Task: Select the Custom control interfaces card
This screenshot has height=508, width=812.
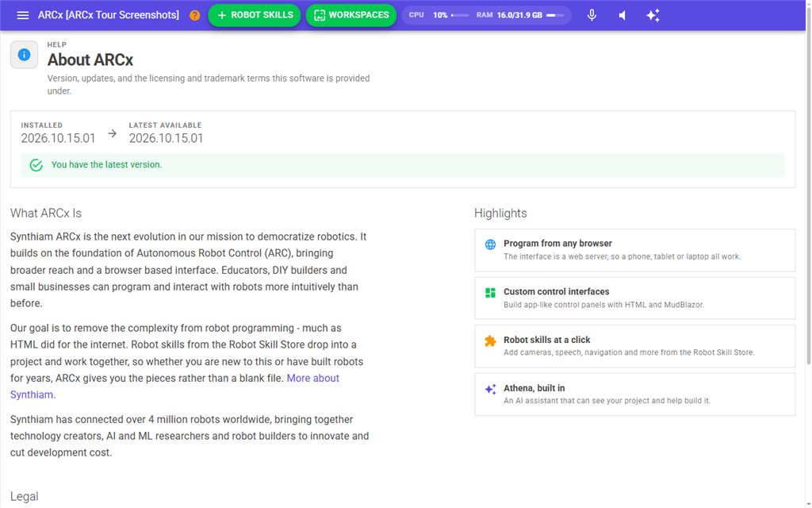Action: click(634, 298)
